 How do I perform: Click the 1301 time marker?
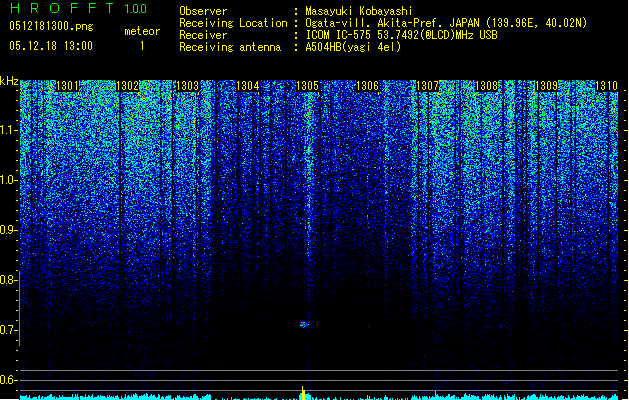point(67,86)
